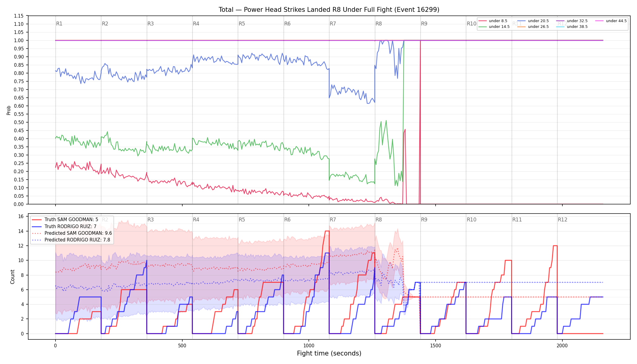Click the 0.50 tick on Prob axis
This screenshot has width=637, height=364.
(19, 122)
